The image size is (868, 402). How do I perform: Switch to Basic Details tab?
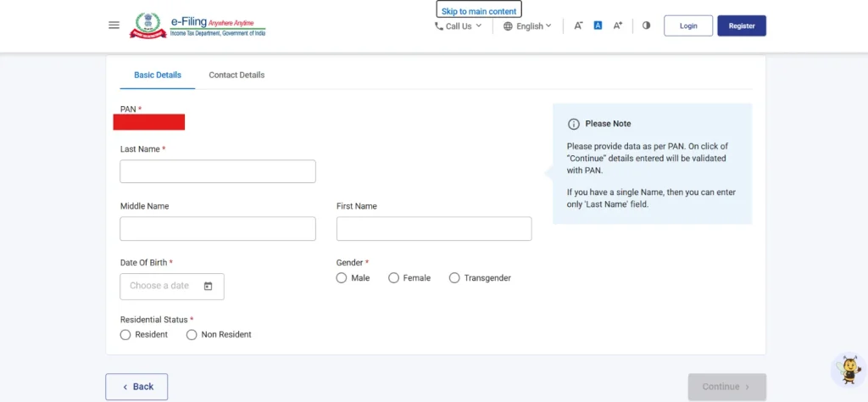coord(158,75)
